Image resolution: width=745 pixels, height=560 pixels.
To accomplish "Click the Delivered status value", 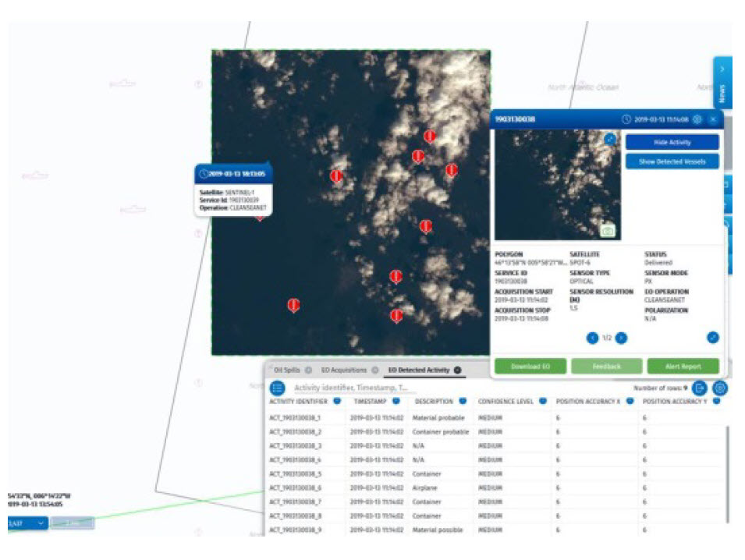I will [x=658, y=263].
